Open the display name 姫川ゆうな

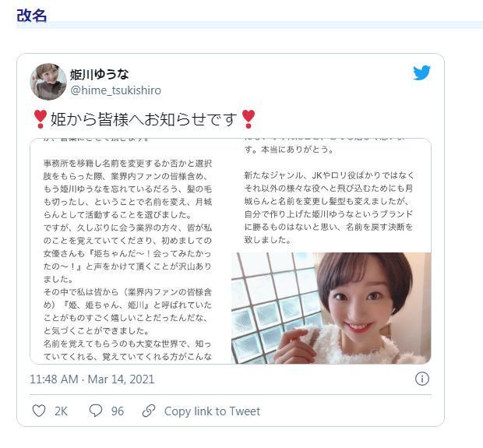click(99, 74)
